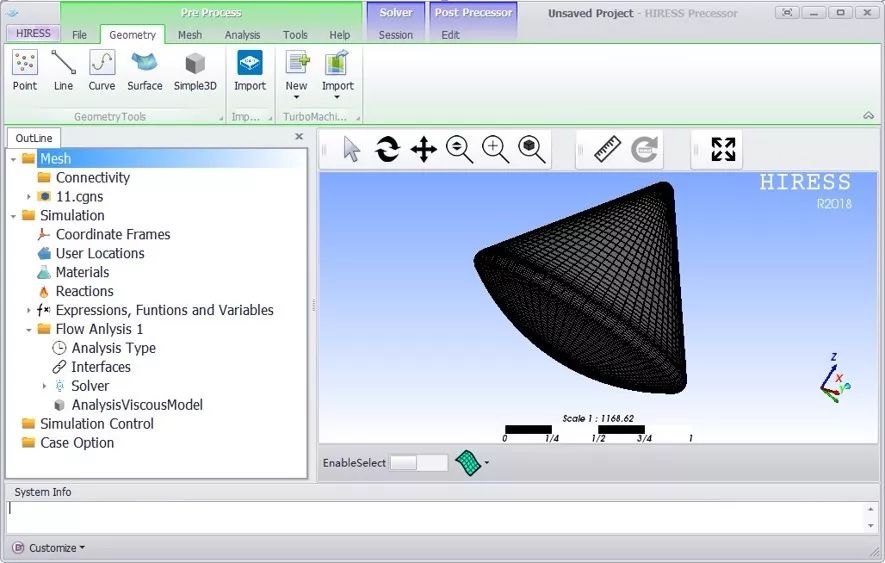This screenshot has width=885, height=563.
Task: Activate the pointer select tool
Action: pyautogui.click(x=352, y=150)
